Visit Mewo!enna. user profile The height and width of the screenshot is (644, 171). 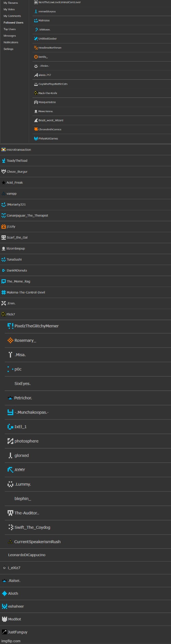(46, 111)
